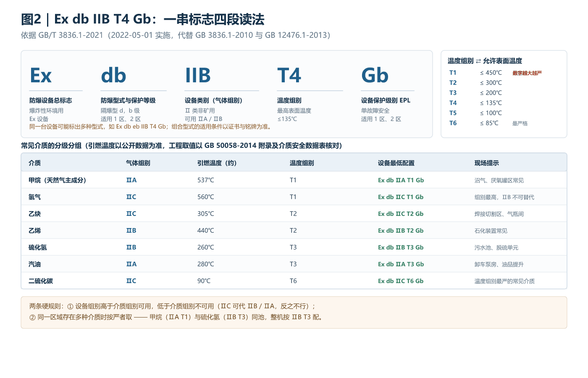
Task: Click the '氢气' medium cell
Action: point(34,197)
